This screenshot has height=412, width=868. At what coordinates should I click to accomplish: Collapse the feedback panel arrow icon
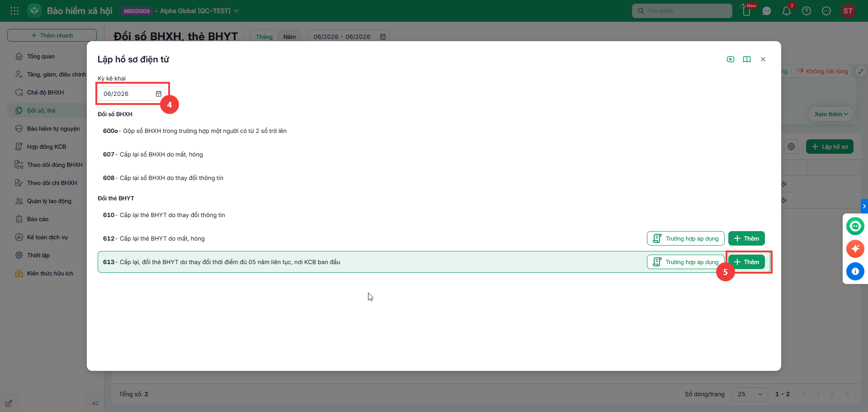click(x=861, y=71)
